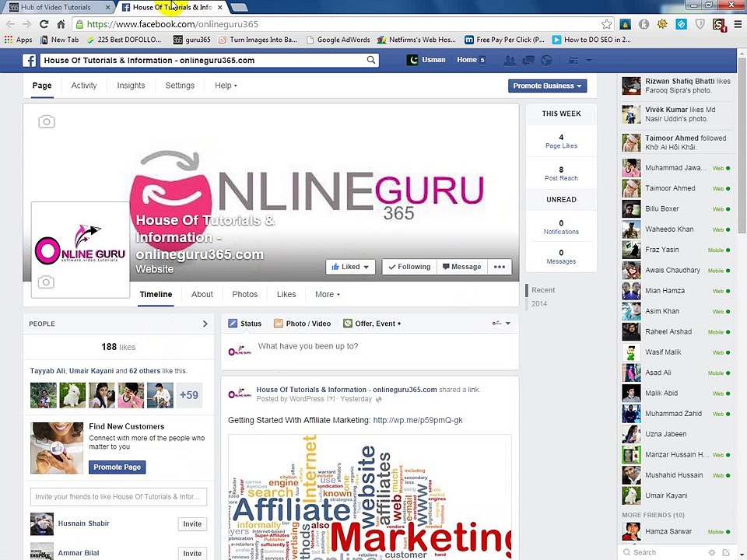The width and height of the screenshot is (747, 560).
Task: Click the browser address bar
Action: point(342,24)
